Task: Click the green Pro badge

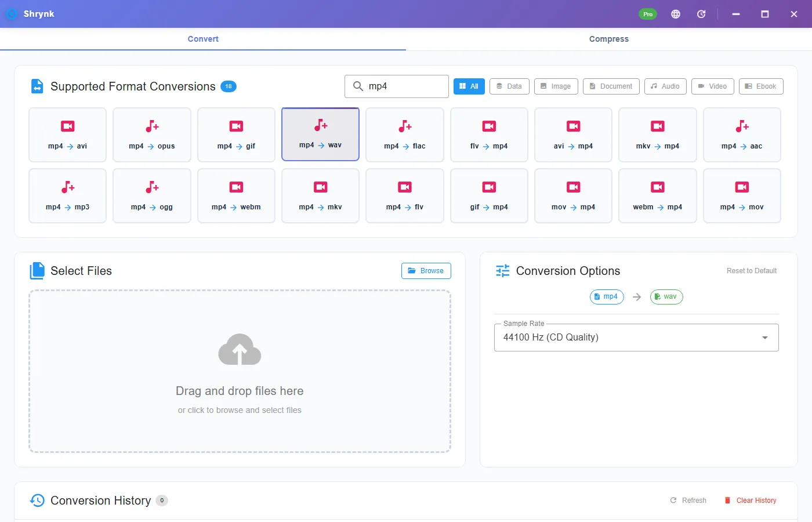Action: coord(648,14)
